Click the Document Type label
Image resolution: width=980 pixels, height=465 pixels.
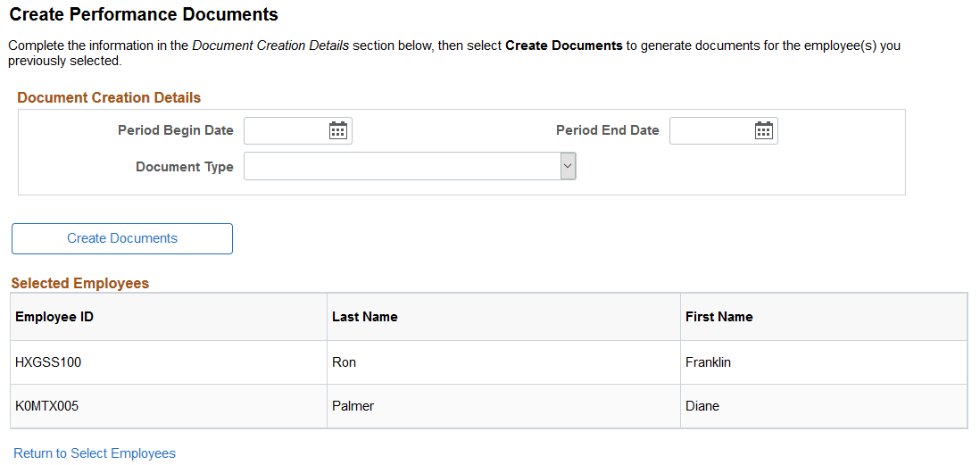(x=185, y=167)
